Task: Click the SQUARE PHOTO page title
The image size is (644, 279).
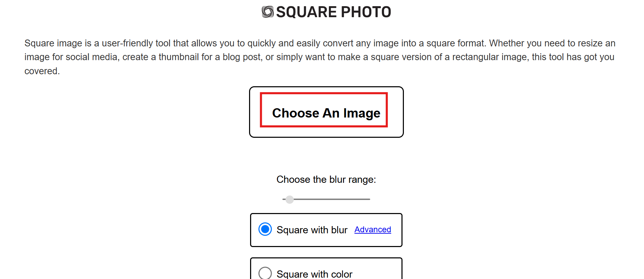Action: click(334, 11)
